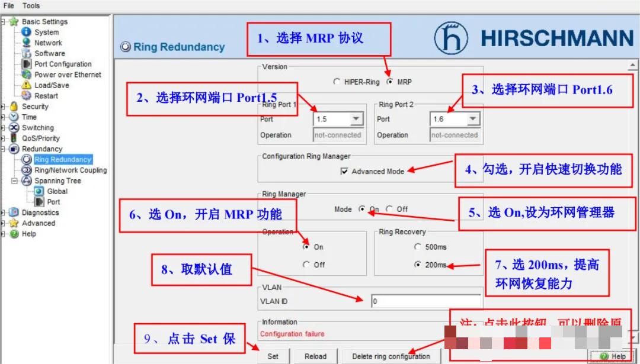640x364 pixels.
Task: Click the Time clock icon
Action: point(14,117)
